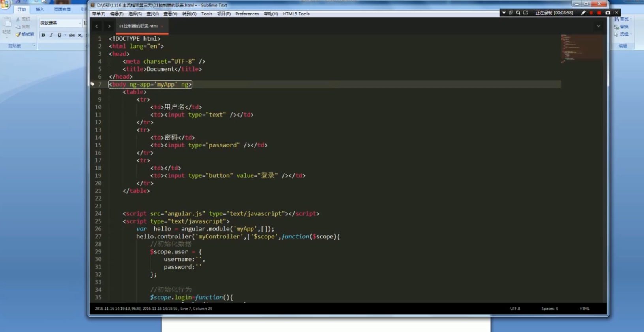Close the 01控制器的职责.html tab
Image resolution: width=644 pixels, height=332 pixels.
tap(162, 26)
